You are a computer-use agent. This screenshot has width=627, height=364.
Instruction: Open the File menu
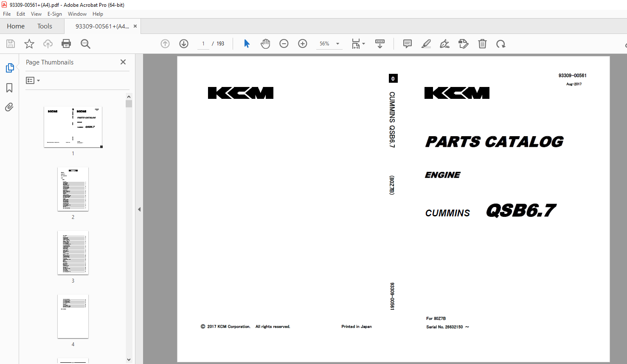(7, 14)
